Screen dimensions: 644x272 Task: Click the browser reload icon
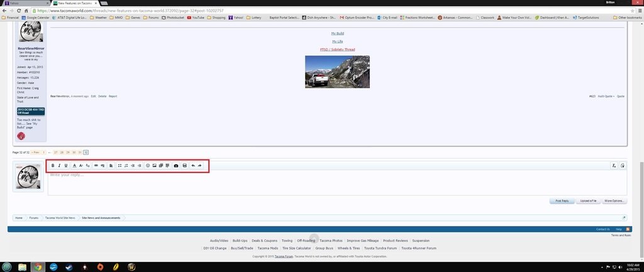19,10
